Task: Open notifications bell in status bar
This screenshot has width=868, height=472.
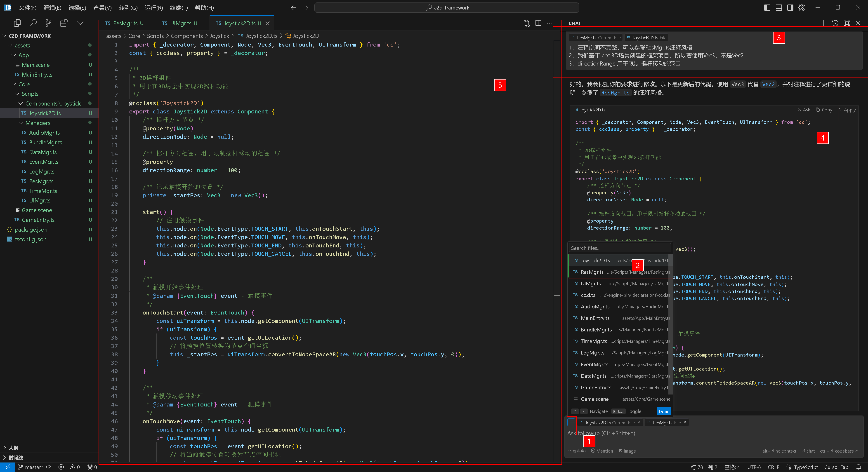Action: click(x=859, y=467)
